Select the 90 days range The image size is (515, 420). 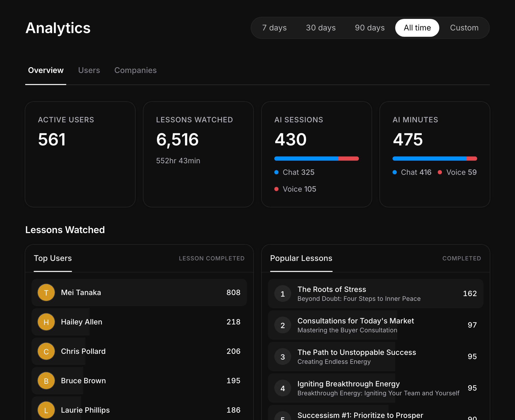pos(370,28)
